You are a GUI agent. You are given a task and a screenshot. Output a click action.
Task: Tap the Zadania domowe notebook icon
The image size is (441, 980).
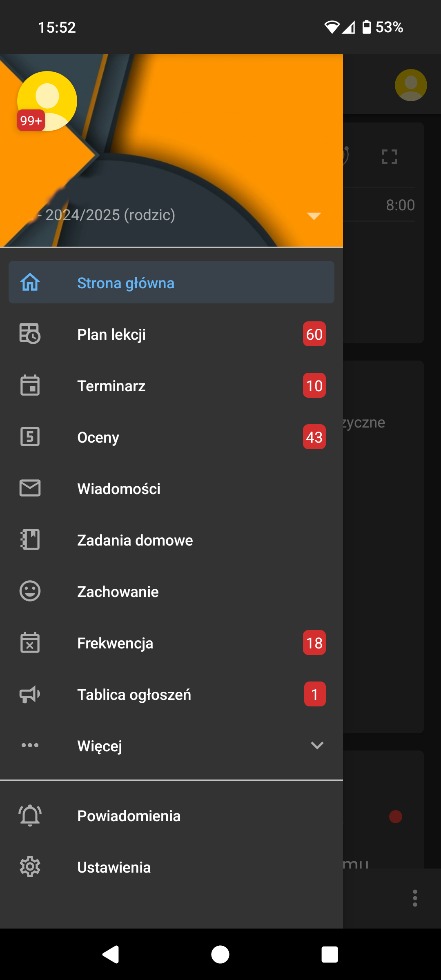pos(30,540)
